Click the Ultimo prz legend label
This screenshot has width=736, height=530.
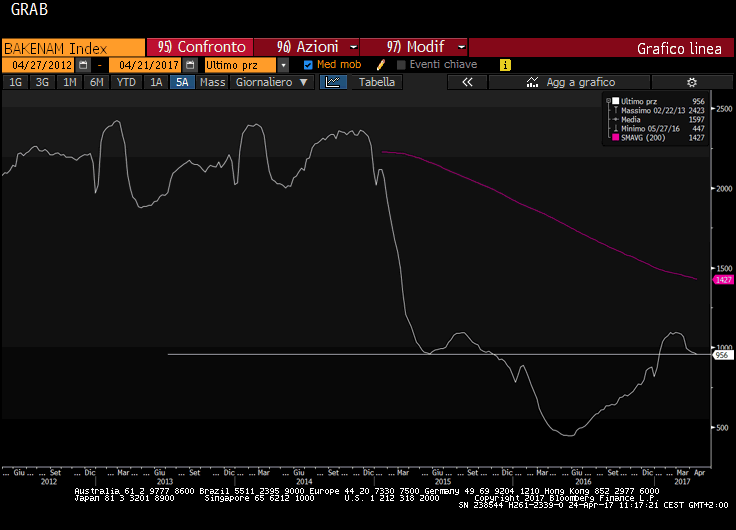pos(638,101)
